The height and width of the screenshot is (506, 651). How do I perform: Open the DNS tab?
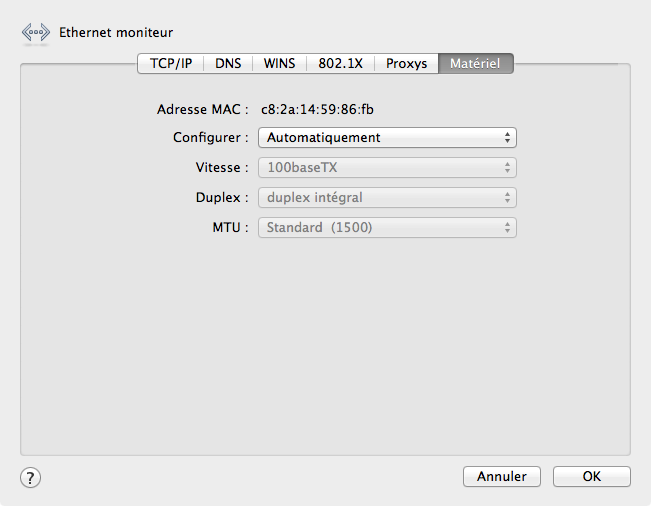228,63
